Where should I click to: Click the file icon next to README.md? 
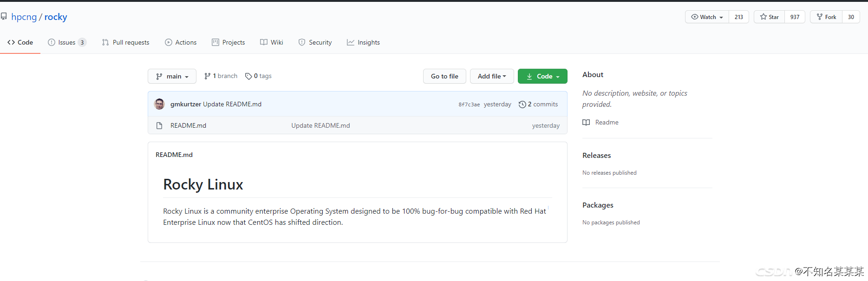159,125
